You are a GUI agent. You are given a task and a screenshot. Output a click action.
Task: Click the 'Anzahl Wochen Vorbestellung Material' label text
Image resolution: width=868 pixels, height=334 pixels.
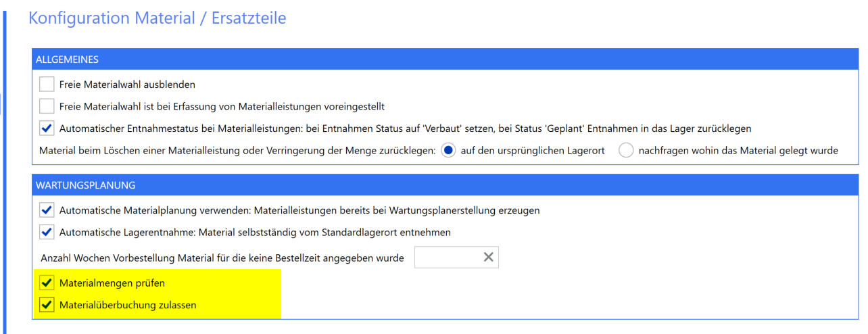click(x=222, y=258)
